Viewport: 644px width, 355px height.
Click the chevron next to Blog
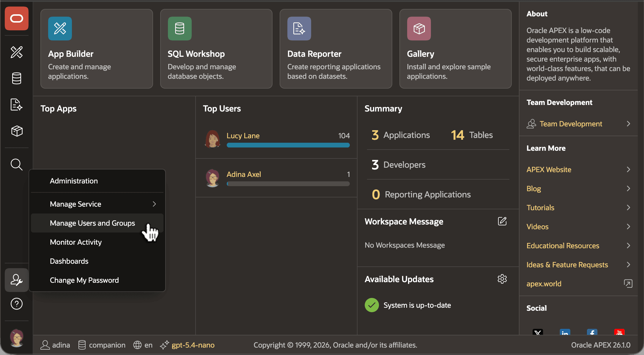click(629, 189)
